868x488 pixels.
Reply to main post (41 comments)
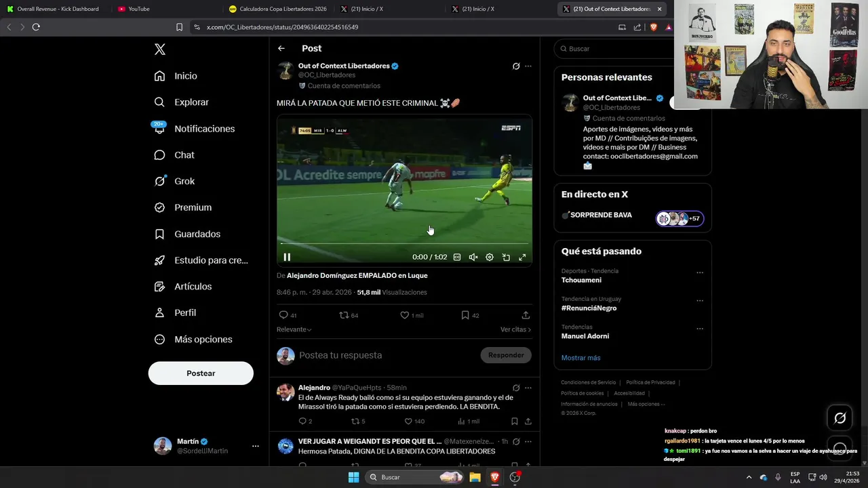click(288, 315)
